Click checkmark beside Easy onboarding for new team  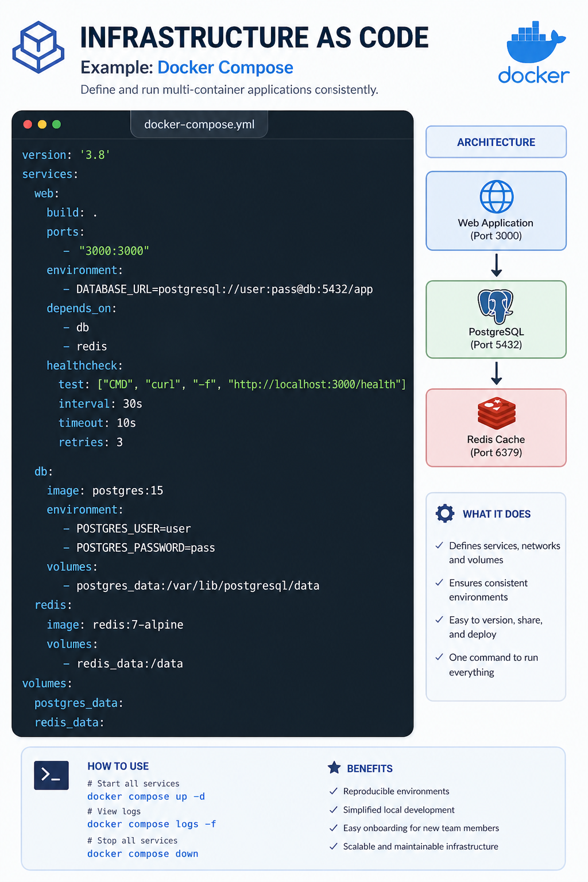[333, 828]
